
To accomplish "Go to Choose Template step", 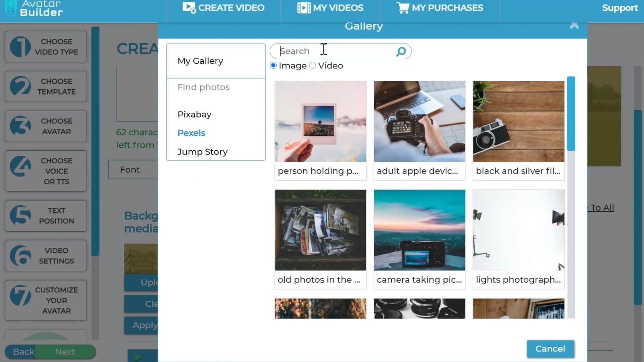I will pyautogui.click(x=46, y=87).
